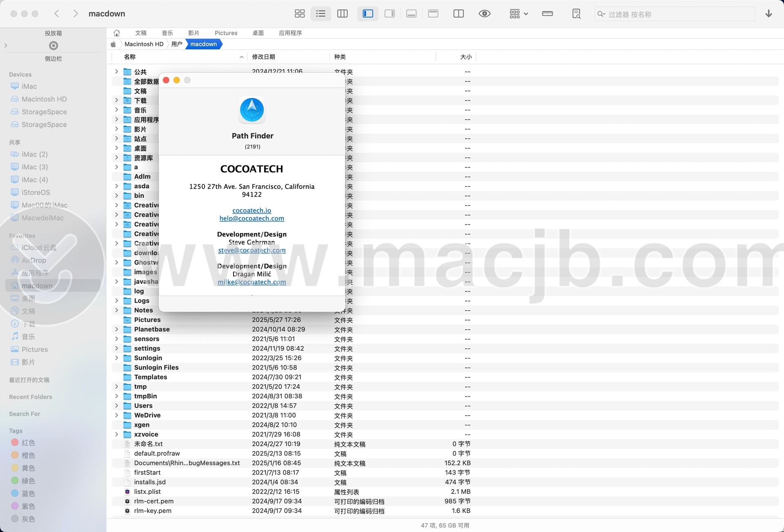Click milke@cocoatech.com email link
The image size is (784, 532).
point(252,282)
